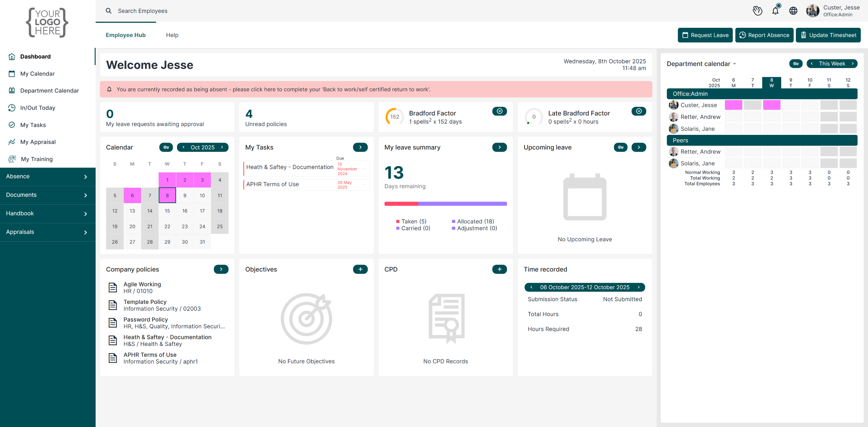Click the leave summary progress bar
The width and height of the screenshot is (868, 427).
point(446,204)
